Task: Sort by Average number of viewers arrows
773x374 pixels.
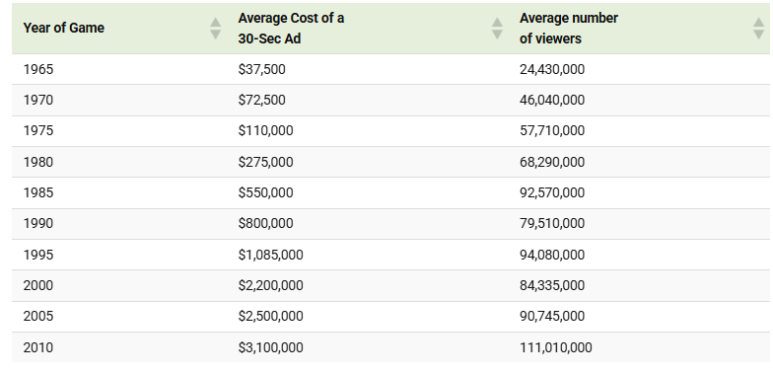Action: coord(759,28)
